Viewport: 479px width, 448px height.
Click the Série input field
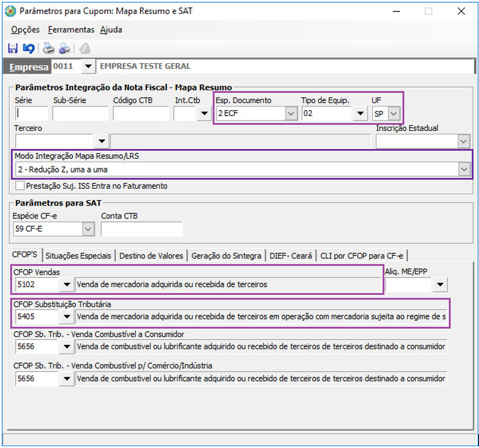click(x=31, y=113)
